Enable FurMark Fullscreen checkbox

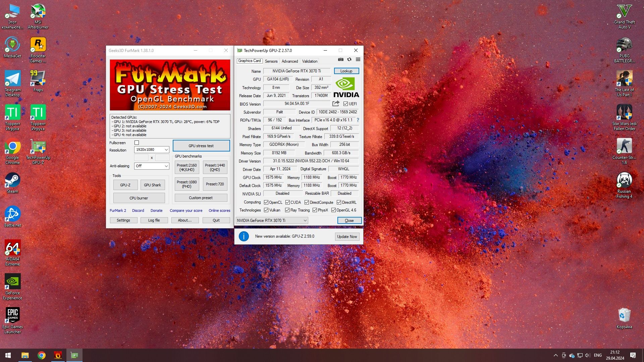(x=137, y=143)
